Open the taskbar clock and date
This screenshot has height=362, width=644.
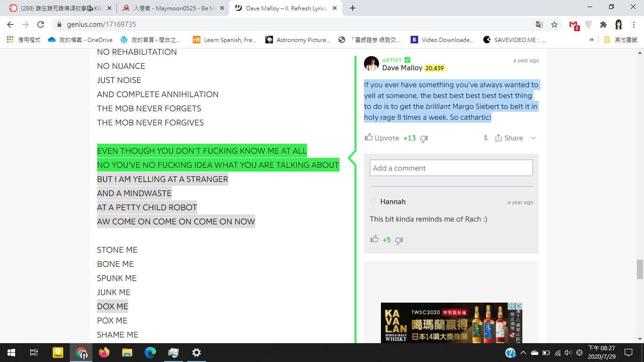pos(602,353)
